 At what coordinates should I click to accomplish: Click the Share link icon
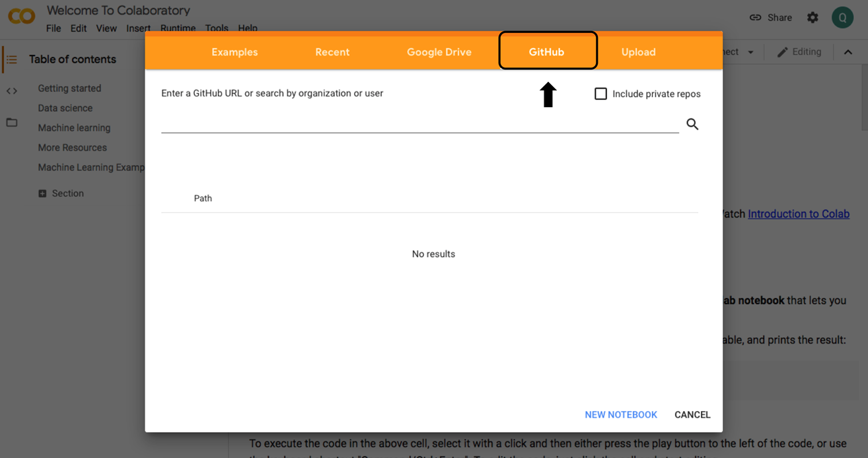point(756,18)
